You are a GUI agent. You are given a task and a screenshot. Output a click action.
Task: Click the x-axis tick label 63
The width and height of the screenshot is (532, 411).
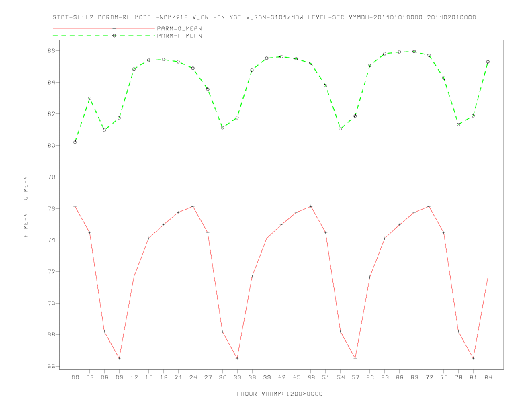[385, 377]
